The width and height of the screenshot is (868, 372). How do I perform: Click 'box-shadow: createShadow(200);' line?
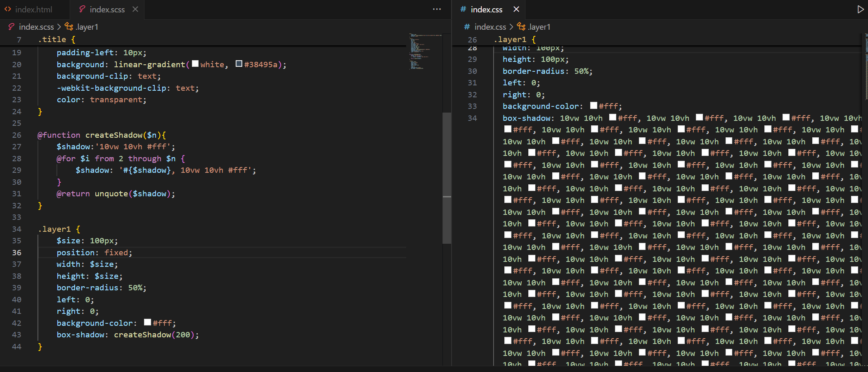point(128,334)
